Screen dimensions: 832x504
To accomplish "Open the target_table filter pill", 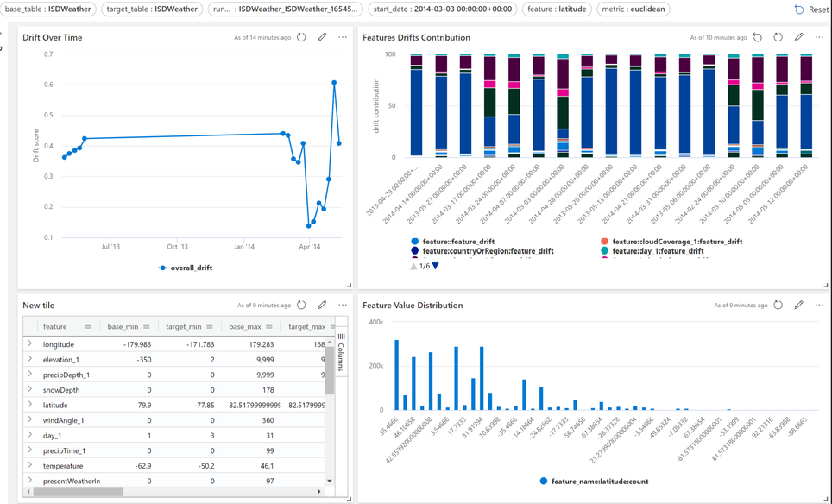I will [152, 9].
